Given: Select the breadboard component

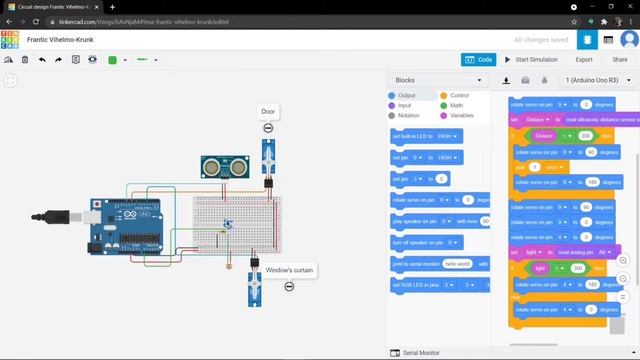Looking at the screenshot, I should (x=237, y=224).
